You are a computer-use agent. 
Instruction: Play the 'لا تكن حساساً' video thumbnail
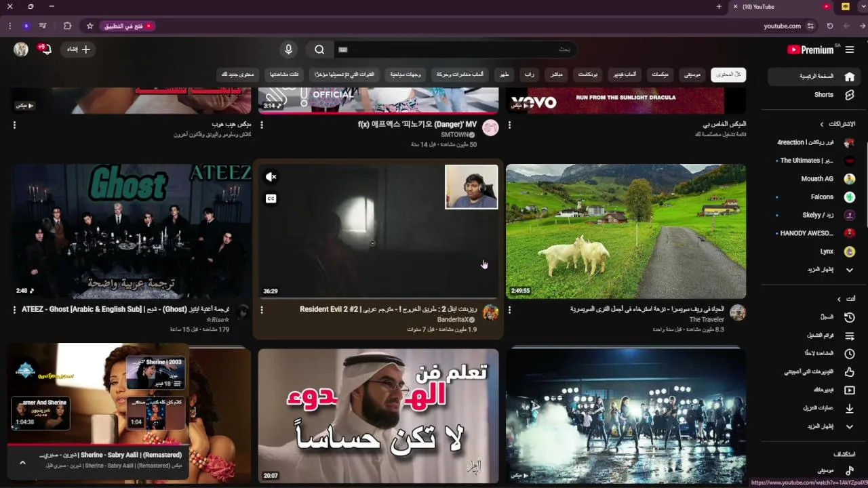click(378, 416)
